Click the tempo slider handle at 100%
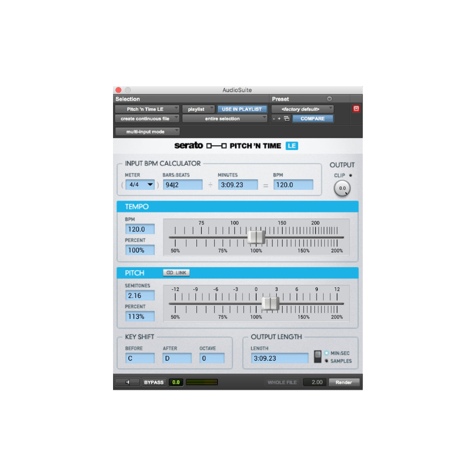Image resolution: width=476 pixels, height=476 pixels. 255,237
